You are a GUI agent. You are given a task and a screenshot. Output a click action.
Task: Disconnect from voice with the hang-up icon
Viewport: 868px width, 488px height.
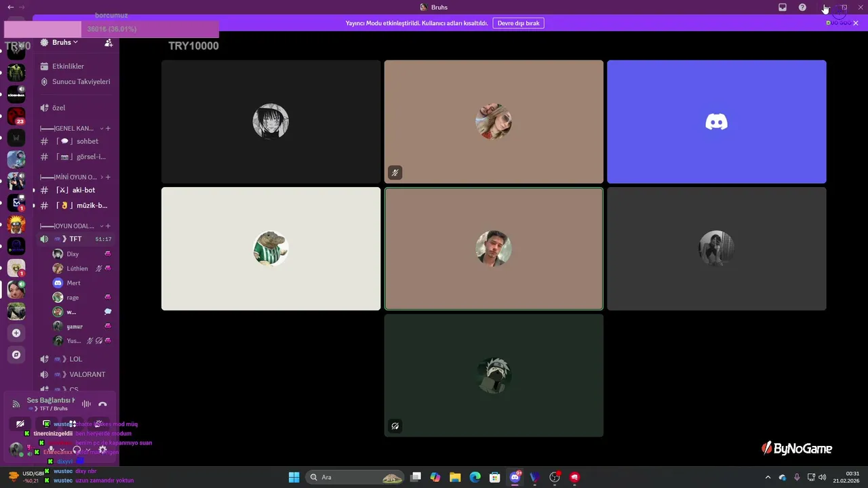(x=102, y=404)
